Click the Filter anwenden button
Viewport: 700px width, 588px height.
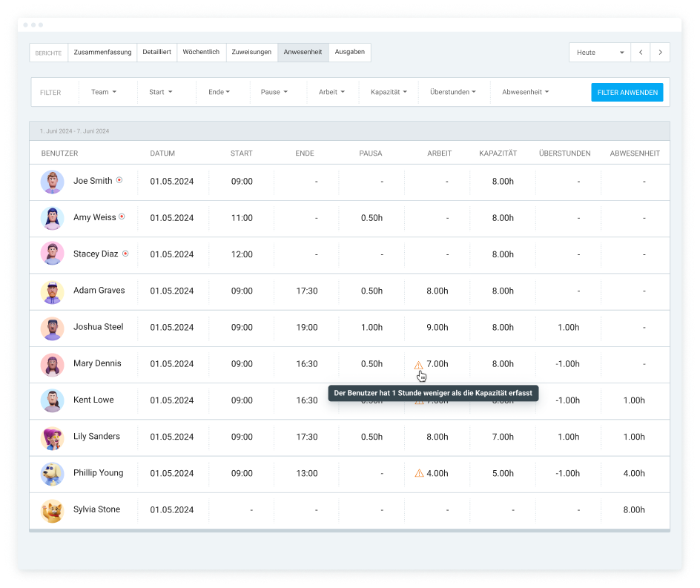coord(627,93)
